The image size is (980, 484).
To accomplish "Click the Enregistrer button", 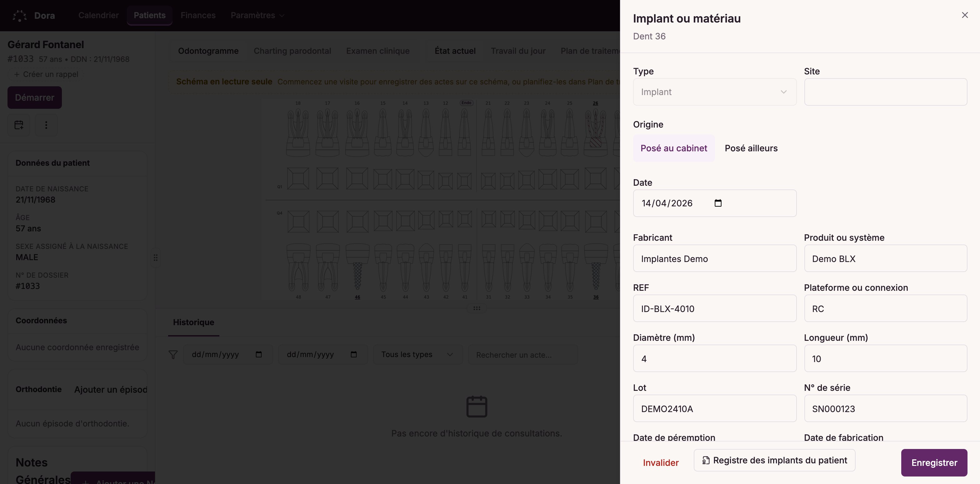I will pos(934,463).
